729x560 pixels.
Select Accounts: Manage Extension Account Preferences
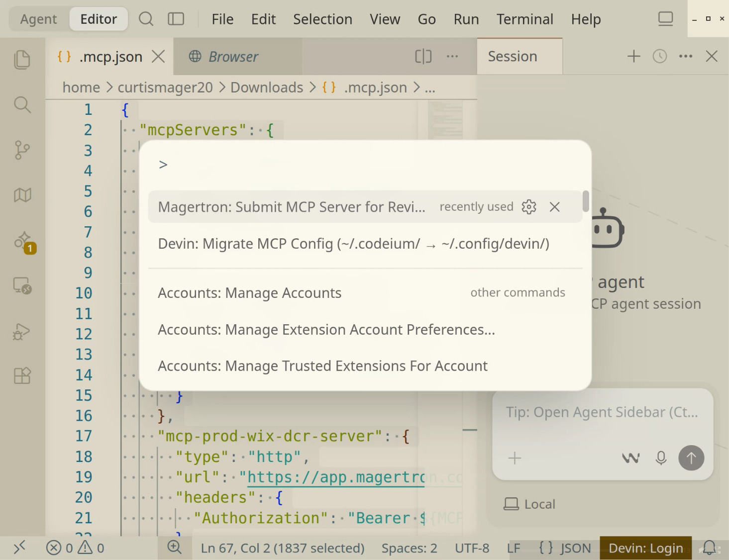tap(365, 329)
